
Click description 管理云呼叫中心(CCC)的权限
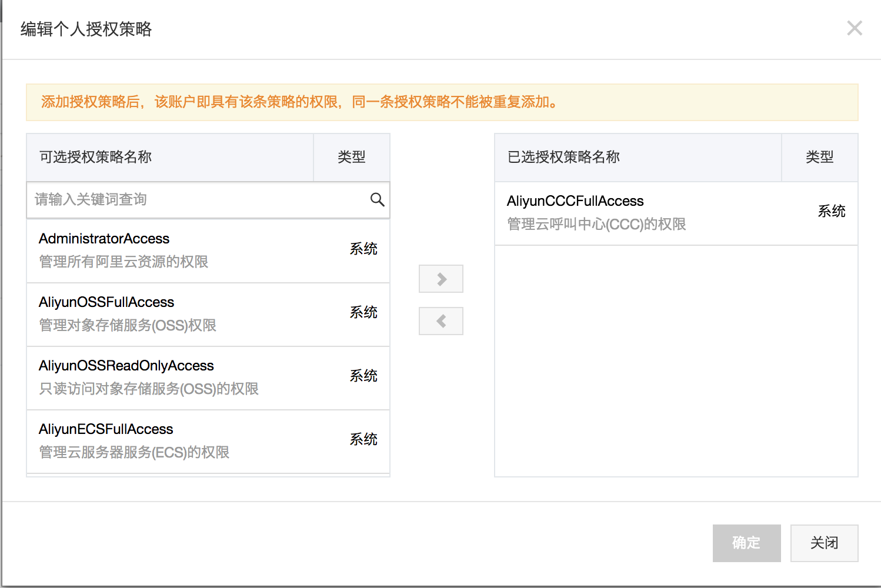(x=596, y=224)
